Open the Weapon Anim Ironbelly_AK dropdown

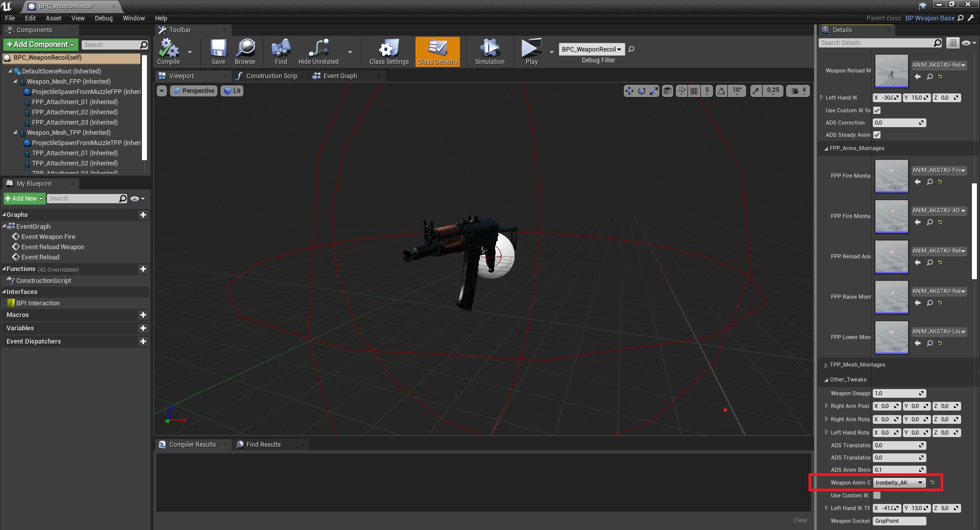[899, 483]
